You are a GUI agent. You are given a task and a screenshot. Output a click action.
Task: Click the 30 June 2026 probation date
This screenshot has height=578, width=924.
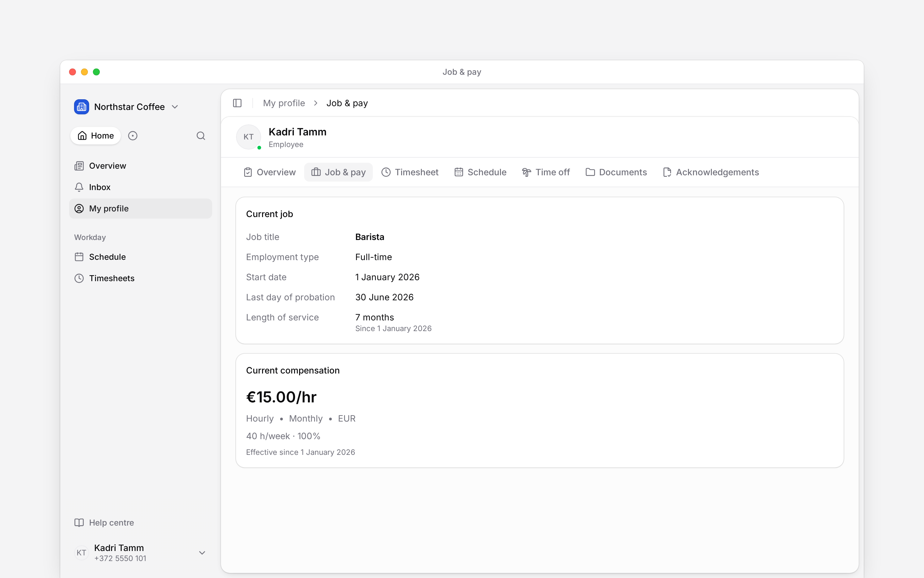[384, 297]
